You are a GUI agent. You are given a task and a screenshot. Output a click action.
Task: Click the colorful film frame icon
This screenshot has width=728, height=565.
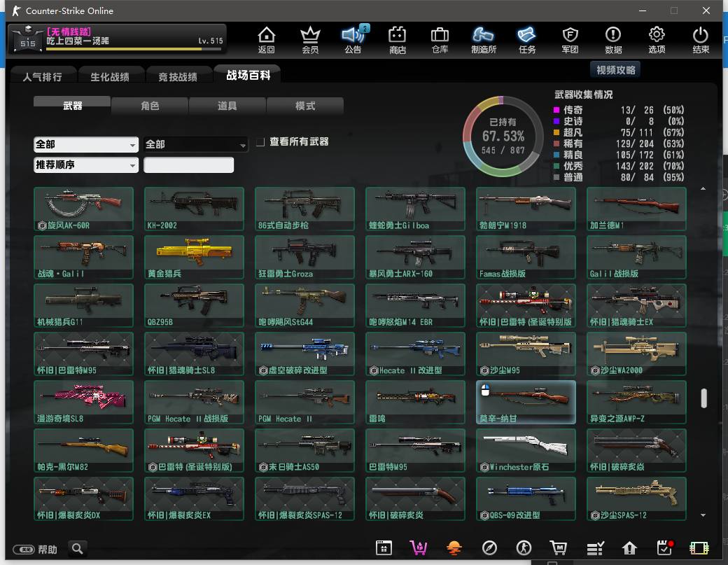(699, 548)
